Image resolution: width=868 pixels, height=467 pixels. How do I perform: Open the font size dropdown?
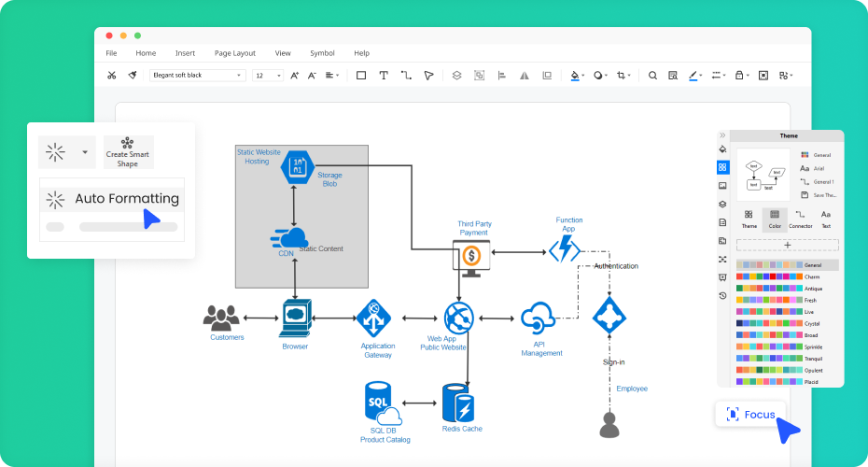coord(268,76)
